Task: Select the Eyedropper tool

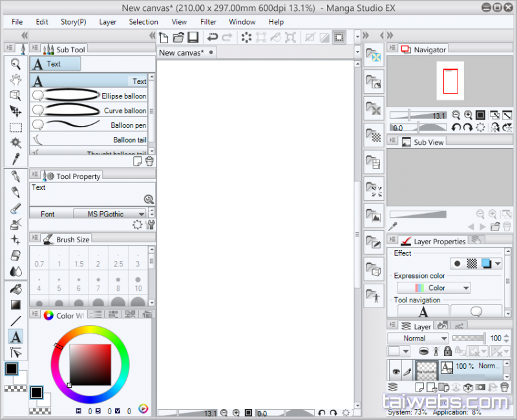Action: point(16,159)
